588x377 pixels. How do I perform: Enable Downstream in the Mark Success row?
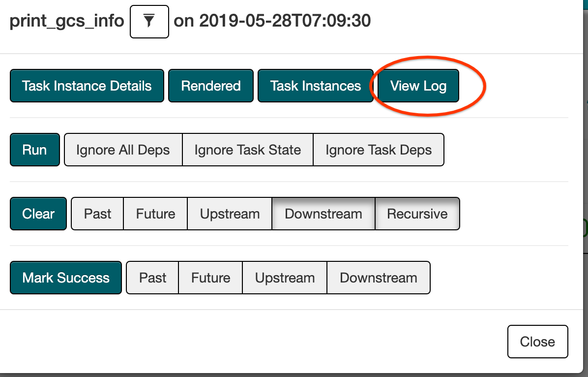(x=378, y=278)
